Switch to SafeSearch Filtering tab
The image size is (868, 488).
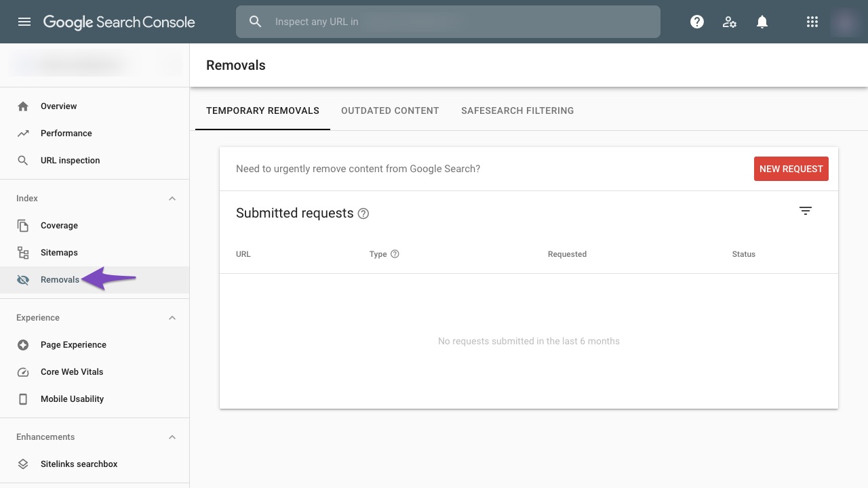tap(517, 110)
